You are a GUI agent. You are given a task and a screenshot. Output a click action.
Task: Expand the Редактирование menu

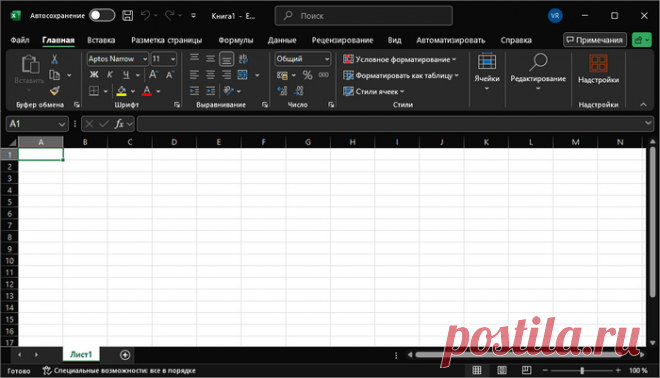pos(538,72)
